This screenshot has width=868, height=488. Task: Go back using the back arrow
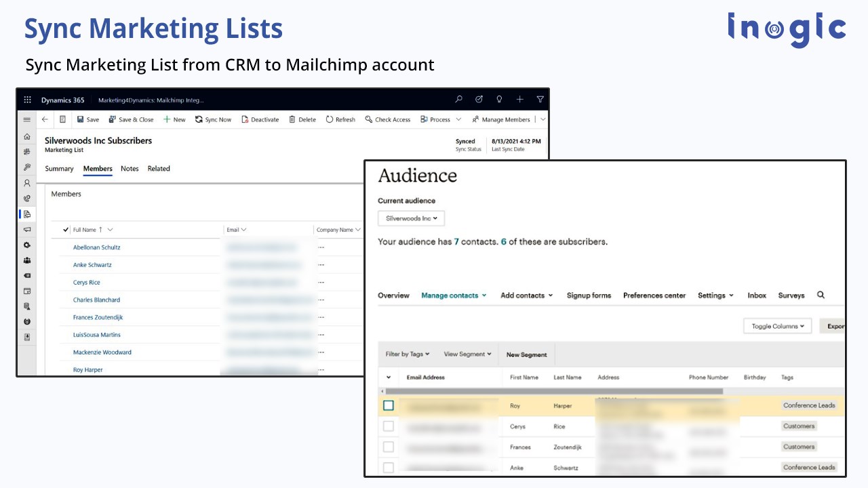45,119
